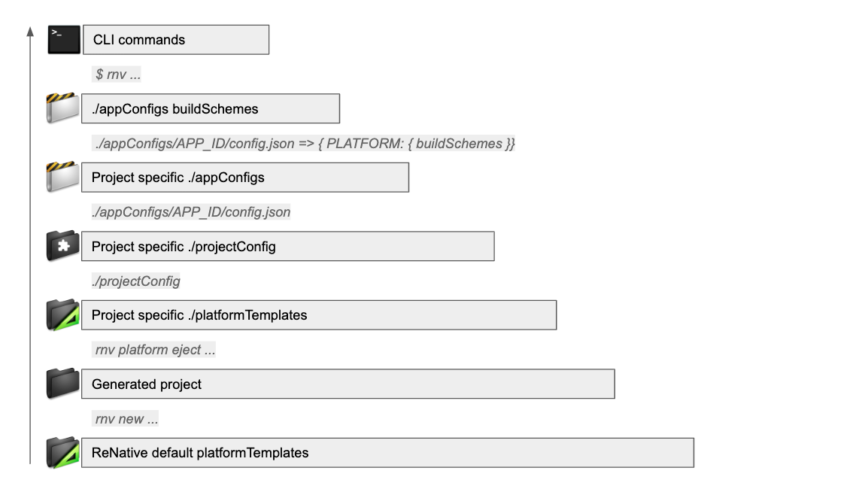The height and width of the screenshot is (492, 868).
Task: Click the puzzle-piece folder icon beside ./projectConfig
Action: (x=62, y=246)
